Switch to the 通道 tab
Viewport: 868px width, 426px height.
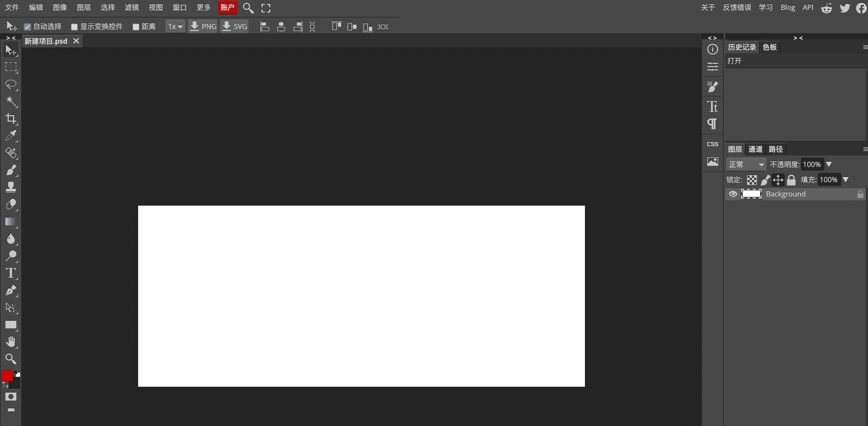pyautogui.click(x=755, y=149)
